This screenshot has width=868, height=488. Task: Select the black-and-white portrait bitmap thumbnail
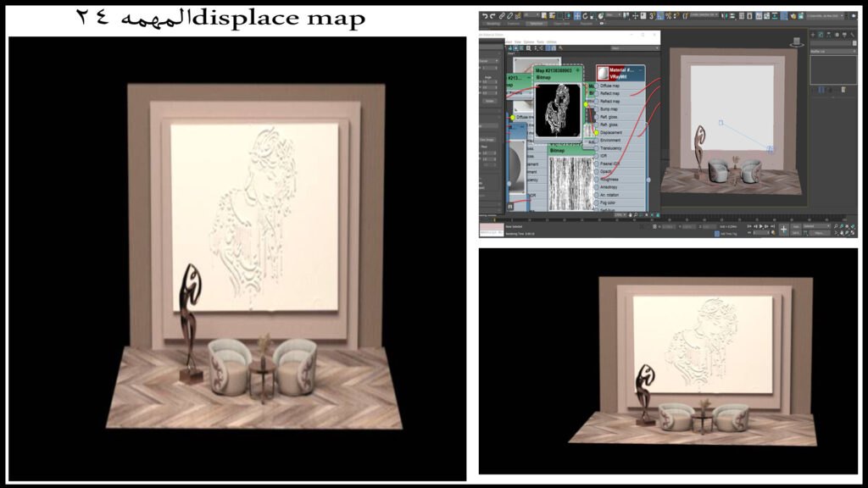pos(558,110)
